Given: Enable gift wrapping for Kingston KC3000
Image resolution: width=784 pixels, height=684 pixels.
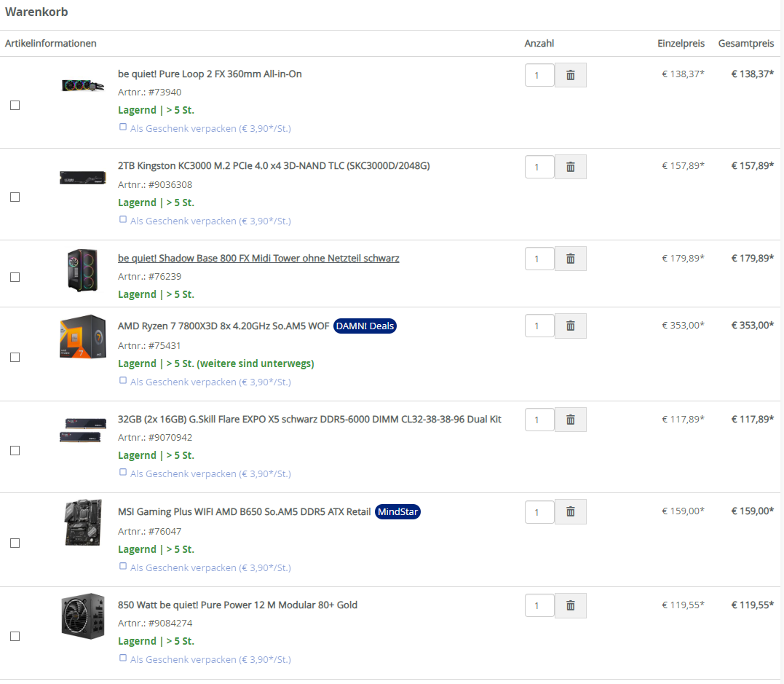Looking at the screenshot, I should [x=123, y=220].
